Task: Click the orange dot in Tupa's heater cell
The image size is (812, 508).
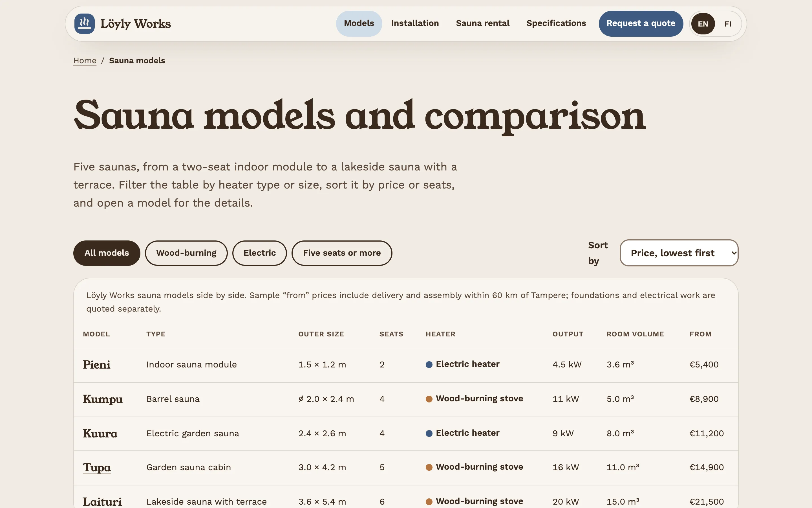Action: point(429,467)
